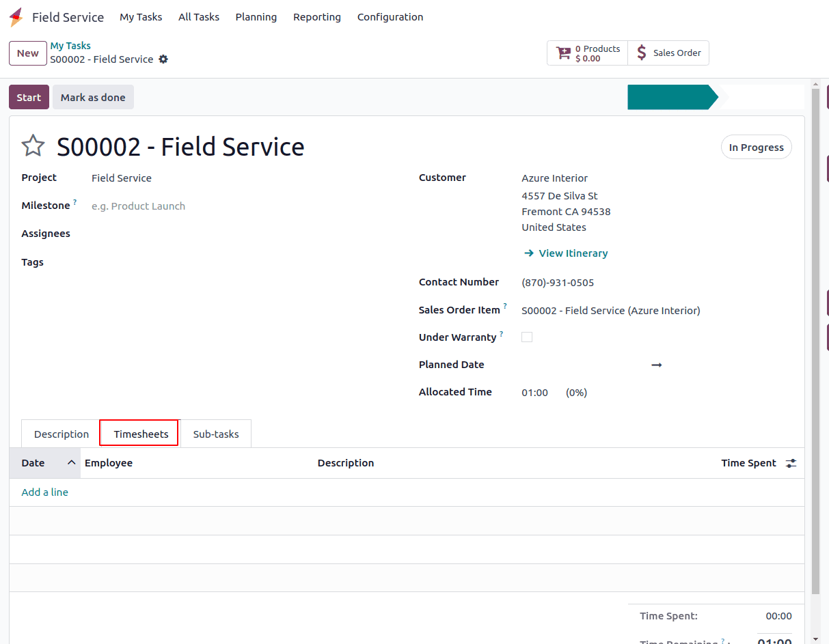829x644 pixels.
Task: Open the Configuration menu
Action: (390, 17)
